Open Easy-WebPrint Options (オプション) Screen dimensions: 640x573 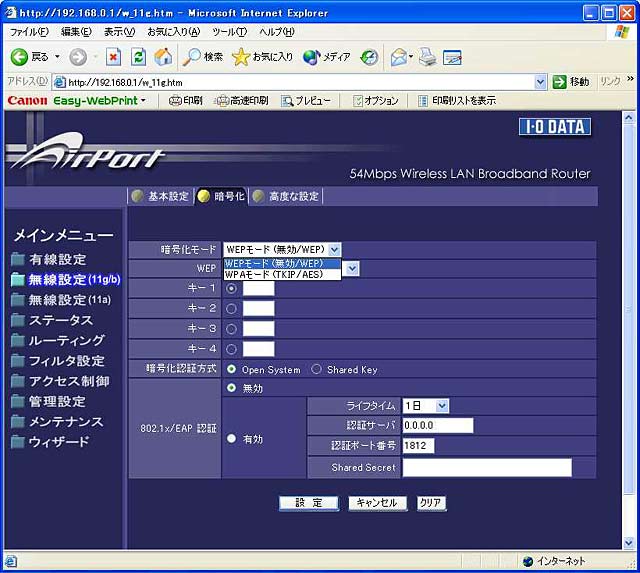(x=376, y=100)
